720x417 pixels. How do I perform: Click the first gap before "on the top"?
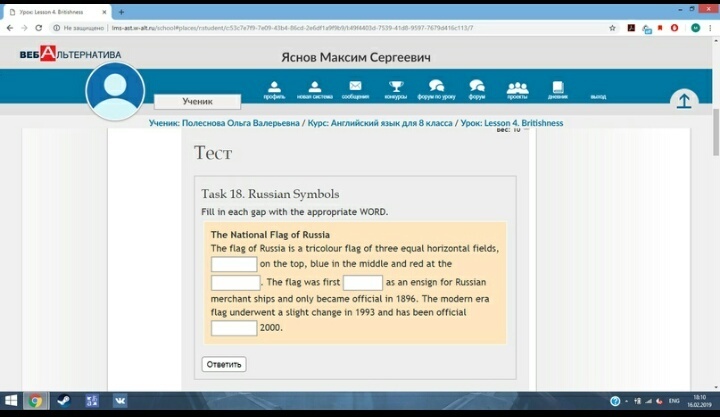(x=234, y=264)
